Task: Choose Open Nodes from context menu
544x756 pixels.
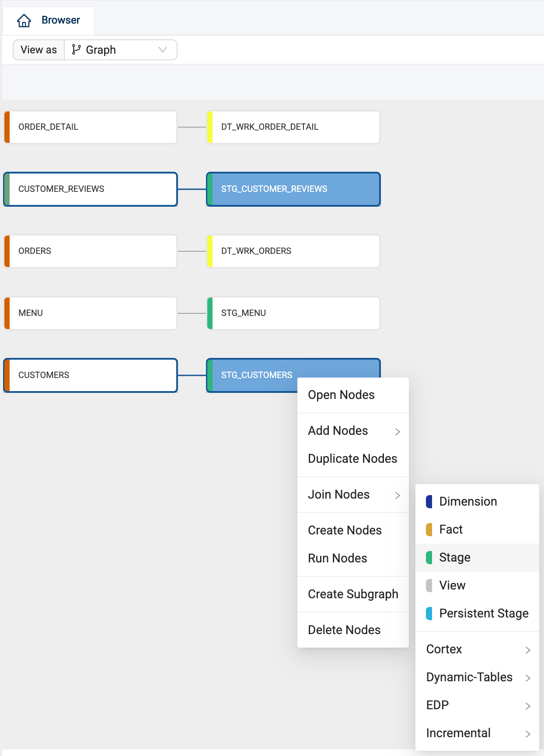Action: point(341,395)
